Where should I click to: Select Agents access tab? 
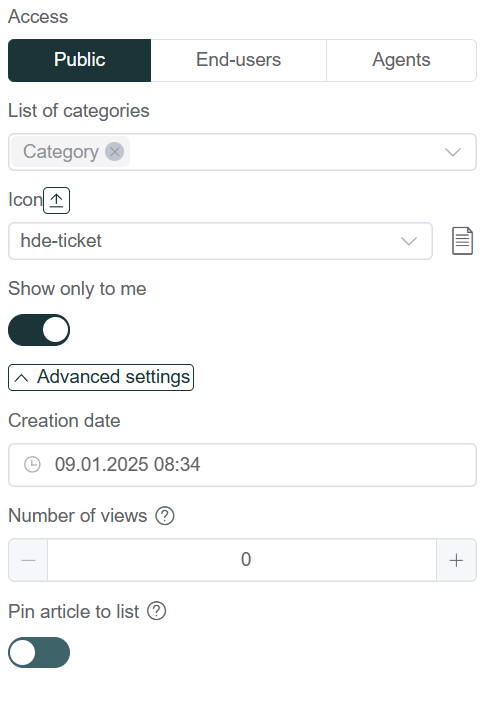401,60
